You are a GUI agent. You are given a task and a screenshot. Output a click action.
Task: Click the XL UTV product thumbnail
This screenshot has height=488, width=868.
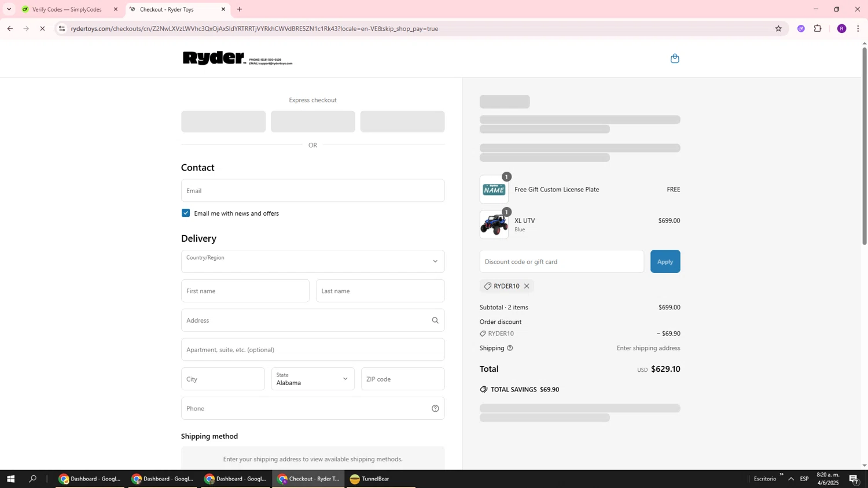coord(494,224)
